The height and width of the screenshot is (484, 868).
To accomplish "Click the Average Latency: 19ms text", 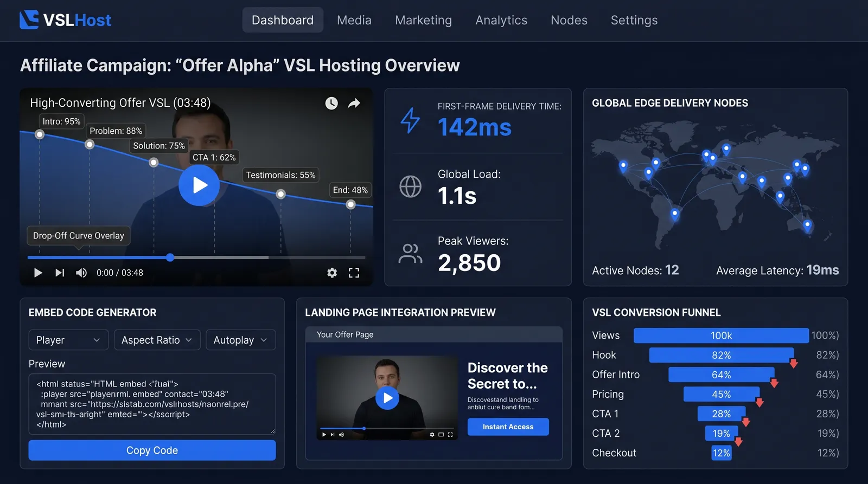I will click(x=777, y=270).
